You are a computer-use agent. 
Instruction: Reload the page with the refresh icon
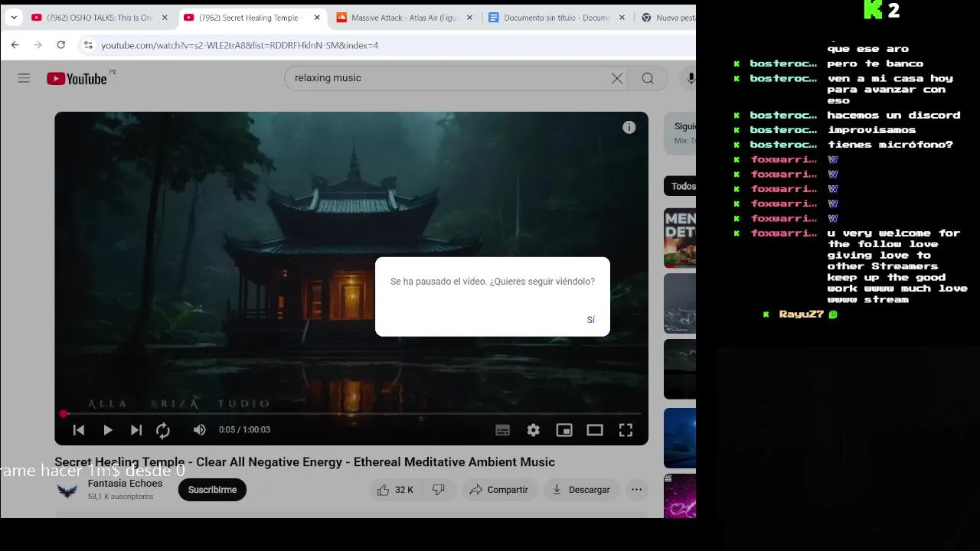click(61, 45)
